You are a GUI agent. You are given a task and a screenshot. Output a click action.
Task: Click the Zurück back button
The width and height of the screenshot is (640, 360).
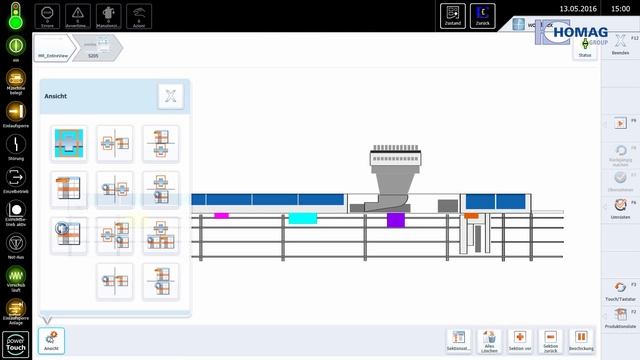click(483, 16)
